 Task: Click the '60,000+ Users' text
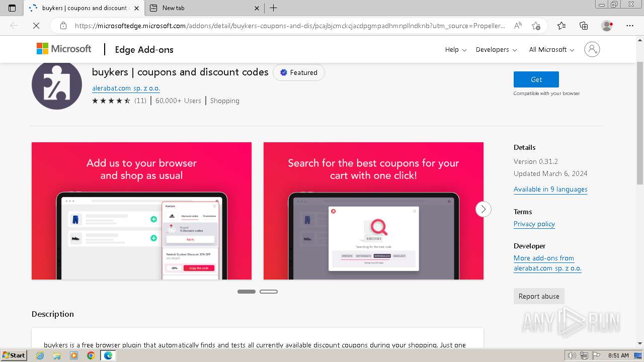178,101
